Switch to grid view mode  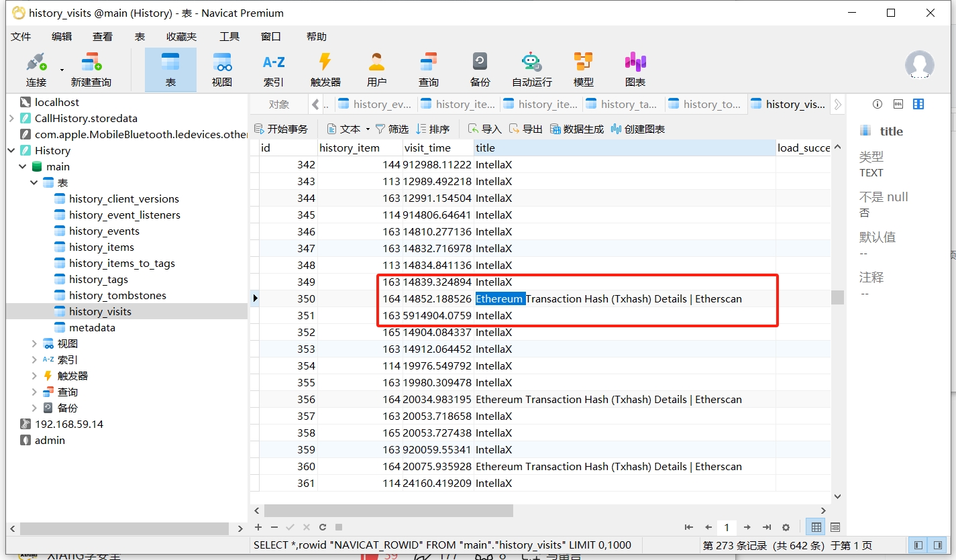815,528
